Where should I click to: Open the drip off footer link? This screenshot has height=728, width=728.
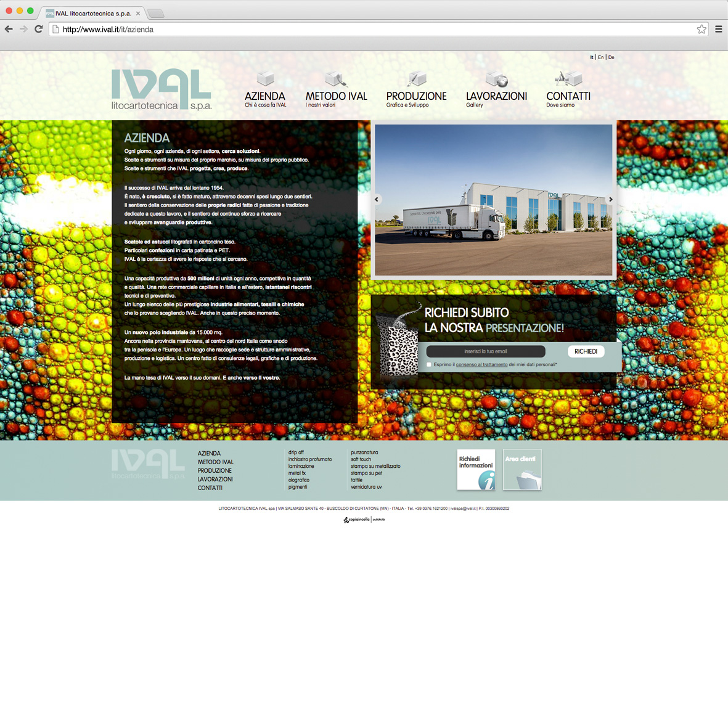click(296, 452)
